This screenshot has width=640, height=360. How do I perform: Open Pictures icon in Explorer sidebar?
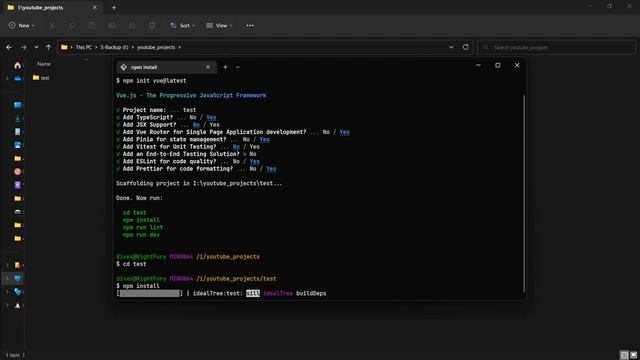click(x=18, y=145)
